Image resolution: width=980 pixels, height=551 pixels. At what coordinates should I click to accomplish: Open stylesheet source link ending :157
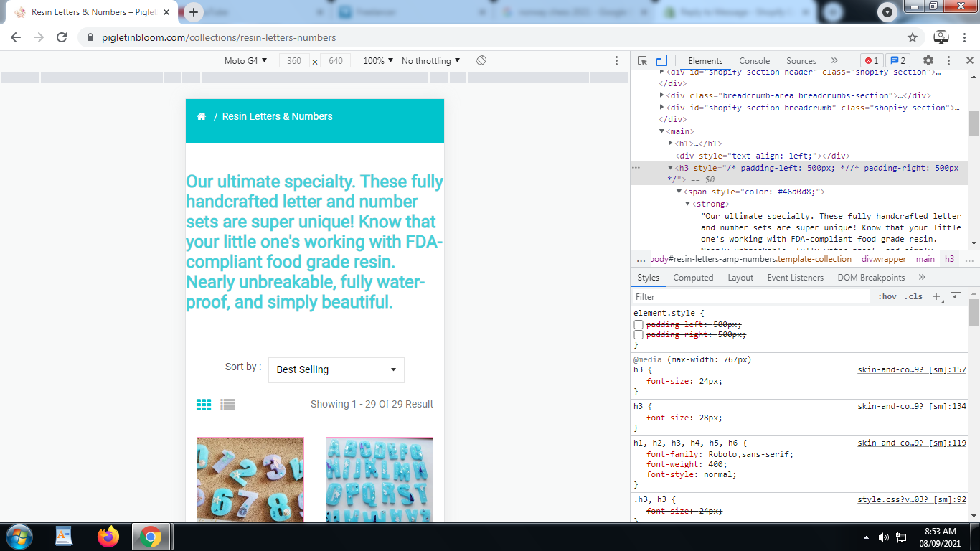coord(912,370)
